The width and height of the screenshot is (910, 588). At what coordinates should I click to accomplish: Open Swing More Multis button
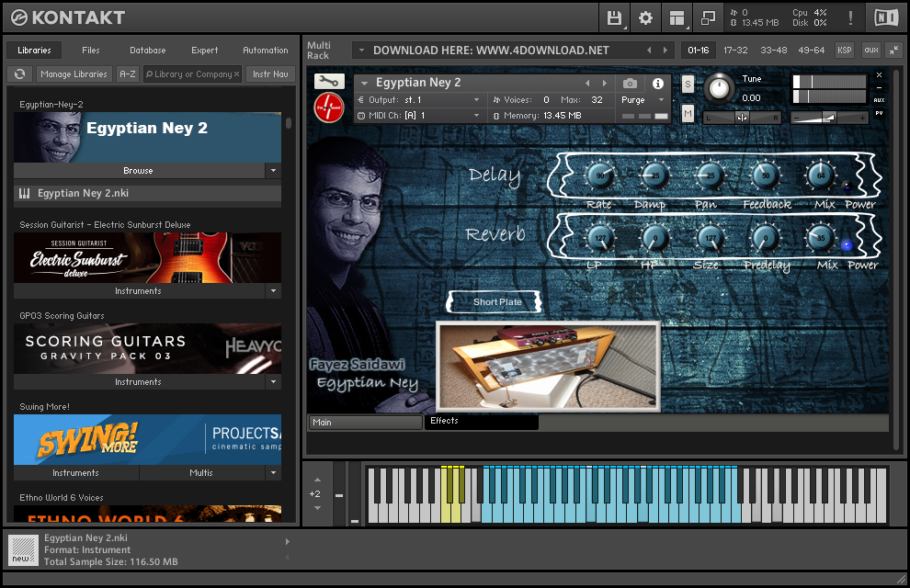201,472
